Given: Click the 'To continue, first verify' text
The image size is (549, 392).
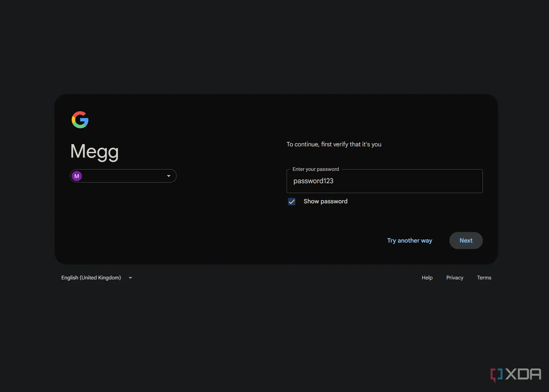Looking at the screenshot, I should click(x=334, y=144).
